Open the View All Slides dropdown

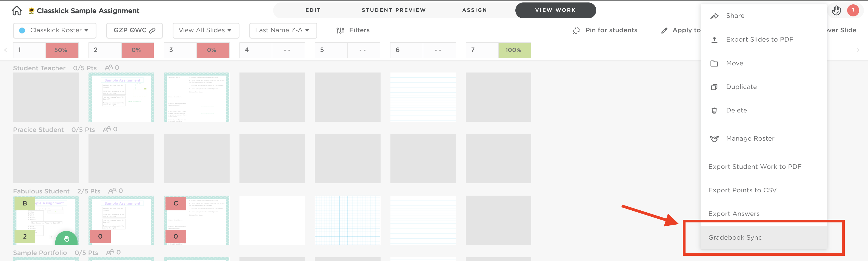point(206,30)
